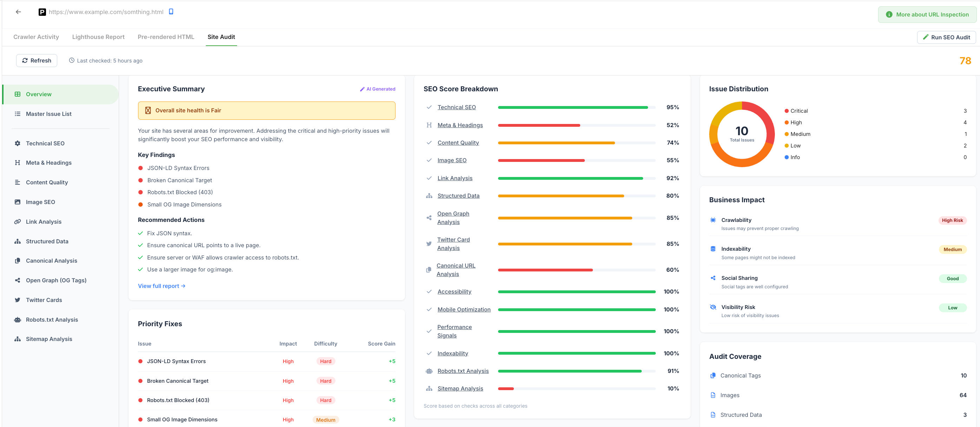This screenshot has width=980, height=427.
Task: Click the Good badge for Social Sharing
Action: coord(952,279)
